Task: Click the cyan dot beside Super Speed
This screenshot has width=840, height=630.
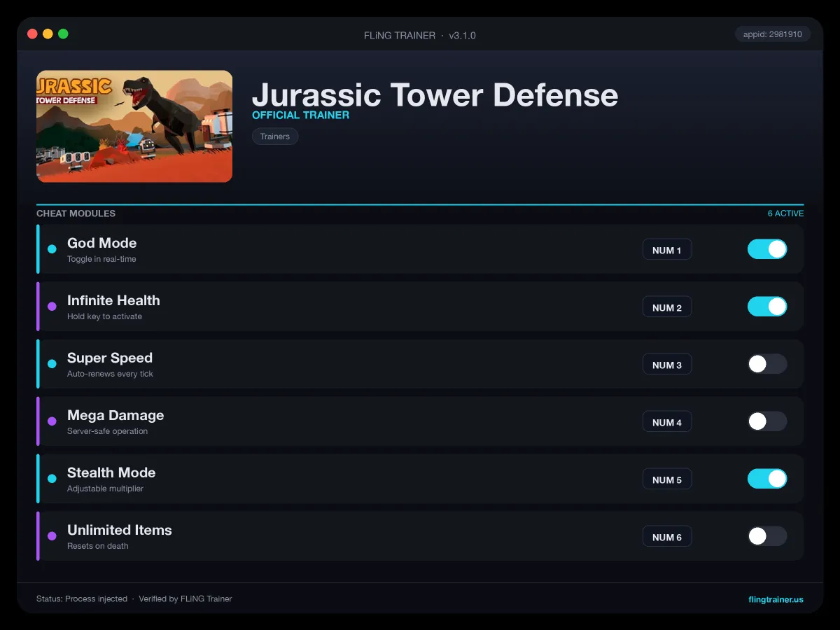Action: click(x=52, y=364)
